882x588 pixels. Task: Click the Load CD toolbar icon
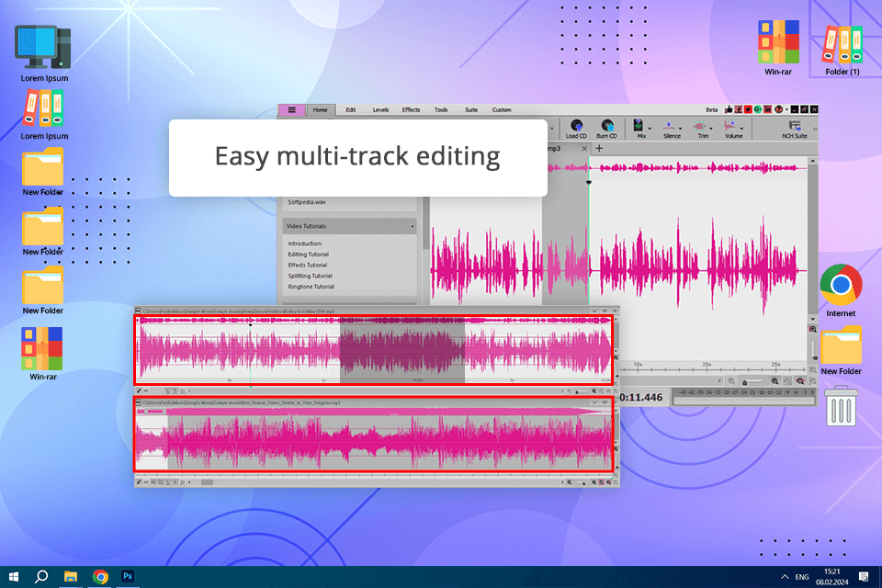576,126
